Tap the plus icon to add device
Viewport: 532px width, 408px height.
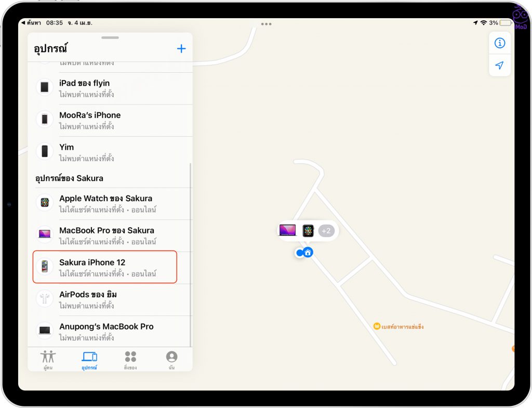[x=181, y=49]
